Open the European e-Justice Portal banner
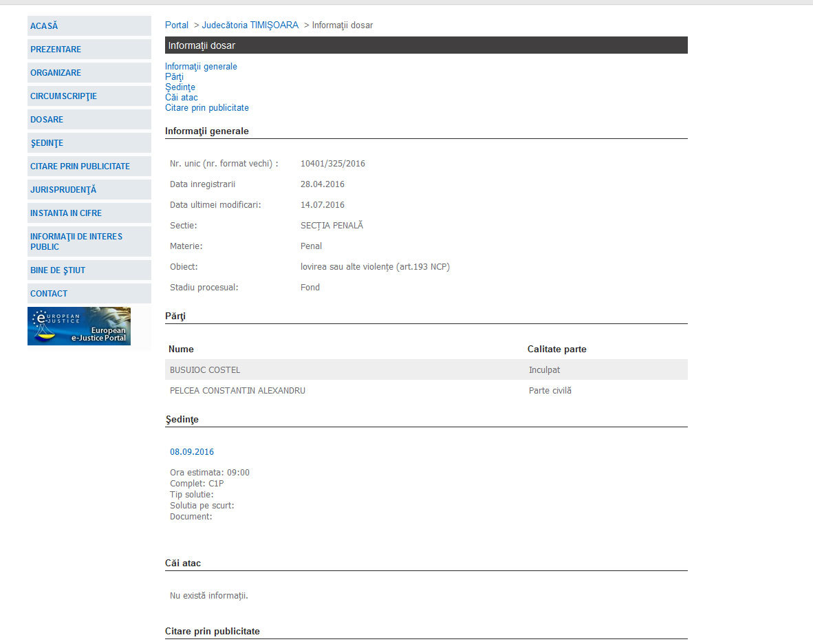 (79, 326)
